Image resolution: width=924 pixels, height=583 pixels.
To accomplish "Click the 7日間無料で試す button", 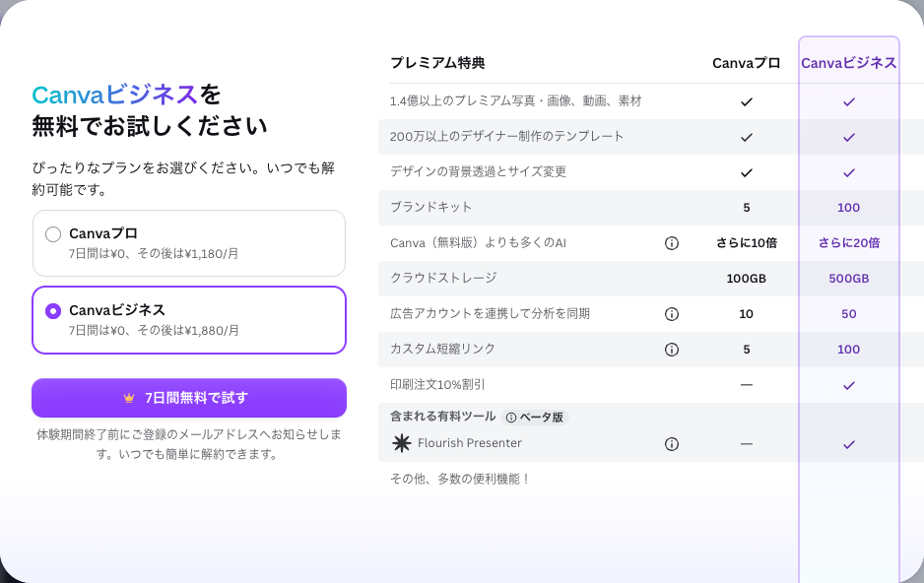I will click(189, 398).
